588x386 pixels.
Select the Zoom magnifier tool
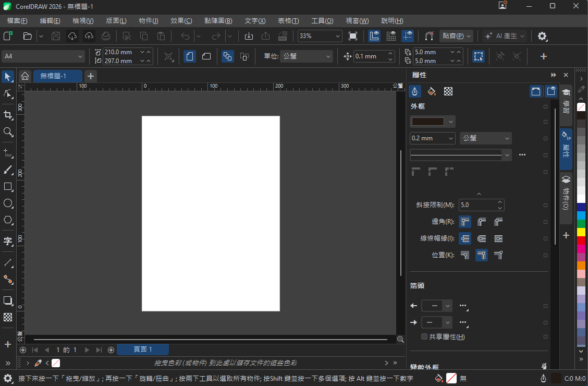[x=8, y=132]
